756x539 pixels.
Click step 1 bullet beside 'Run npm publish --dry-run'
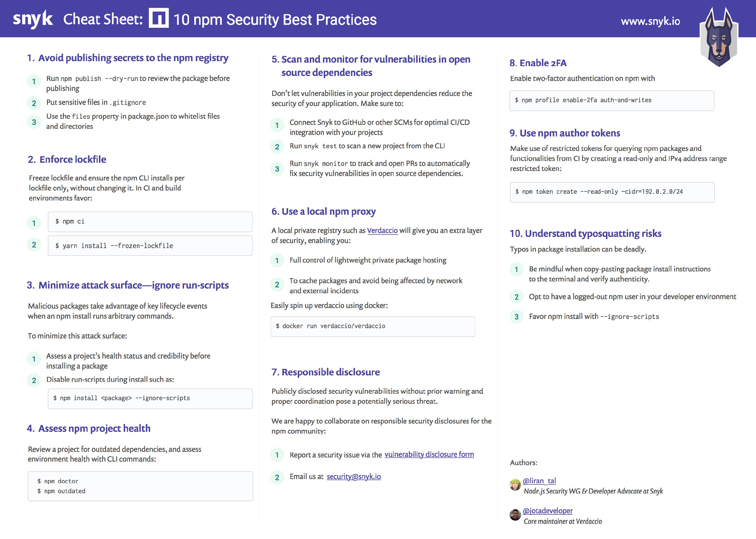pos(34,81)
